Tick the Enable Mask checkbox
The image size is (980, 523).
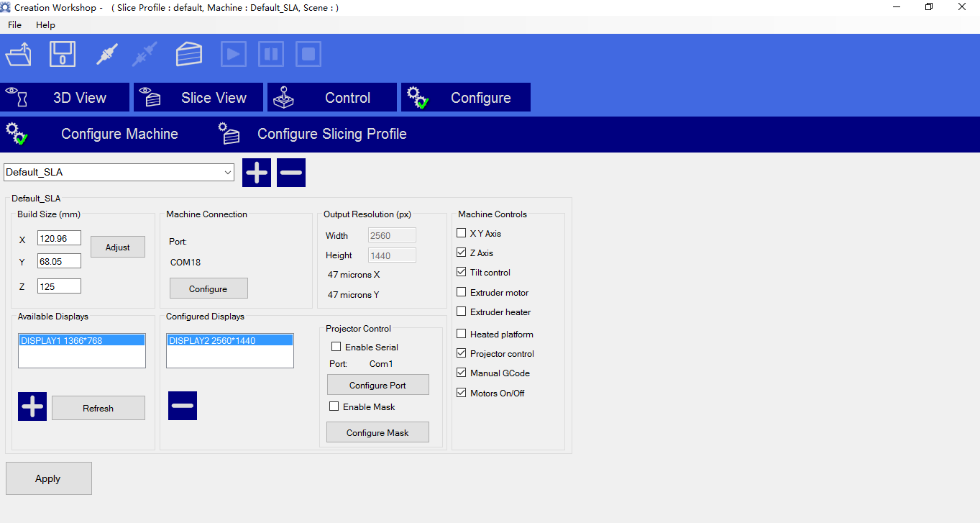click(x=334, y=406)
